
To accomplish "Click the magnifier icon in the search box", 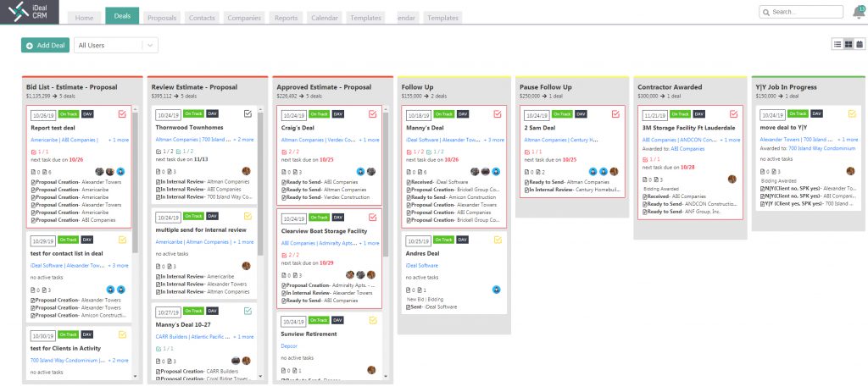I will [x=766, y=12].
